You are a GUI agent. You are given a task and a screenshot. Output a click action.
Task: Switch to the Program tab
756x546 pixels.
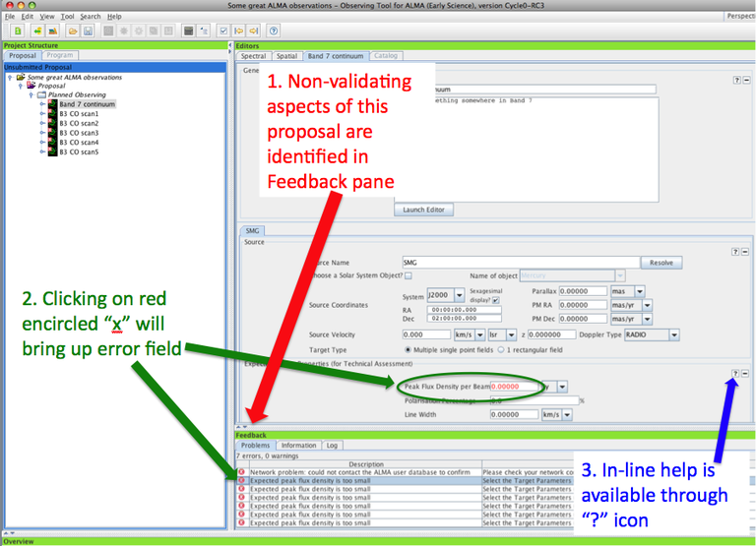click(x=60, y=55)
